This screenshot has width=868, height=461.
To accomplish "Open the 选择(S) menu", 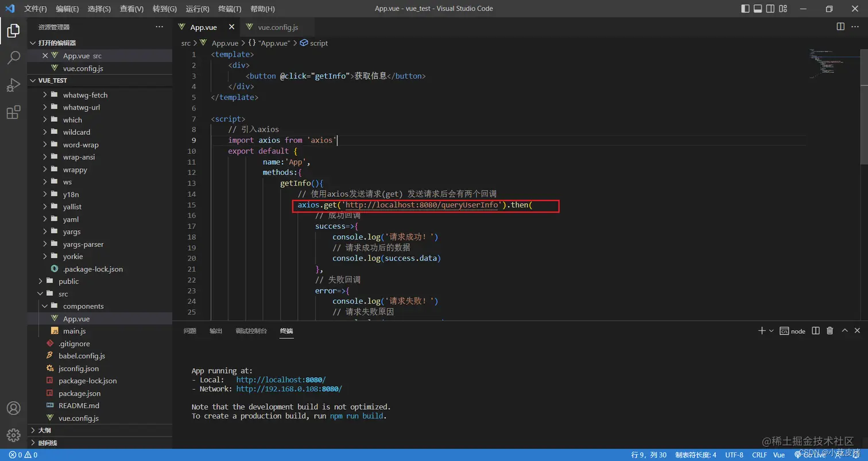I will pos(99,9).
